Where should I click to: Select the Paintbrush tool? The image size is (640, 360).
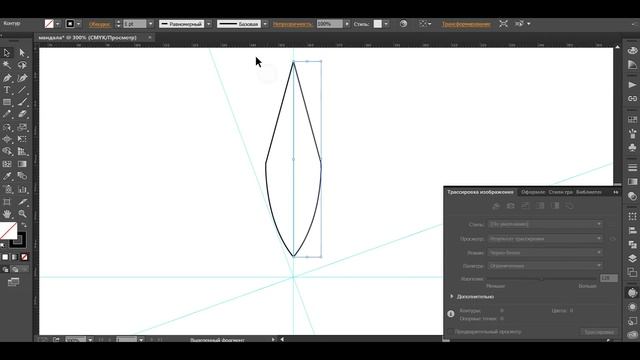point(22,102)
